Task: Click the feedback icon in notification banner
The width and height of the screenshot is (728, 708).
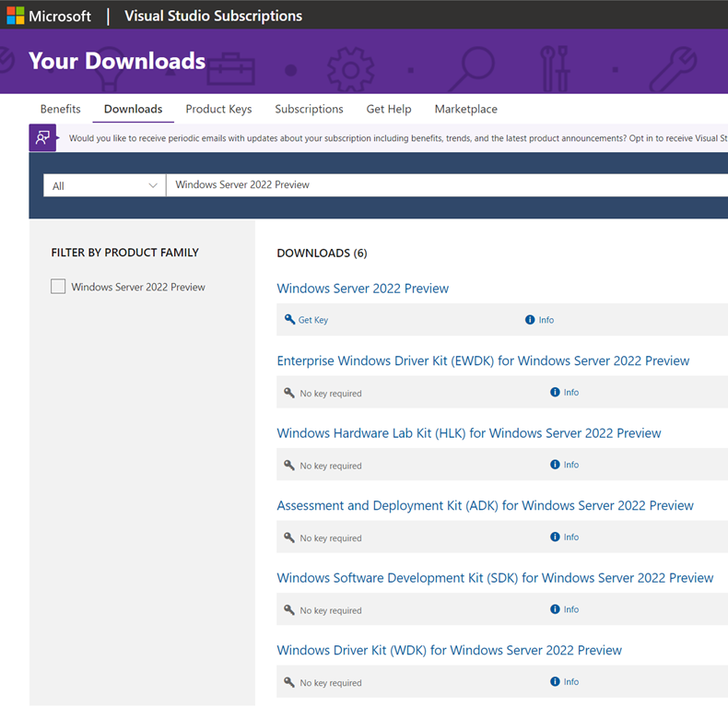Action: point(42,137)
